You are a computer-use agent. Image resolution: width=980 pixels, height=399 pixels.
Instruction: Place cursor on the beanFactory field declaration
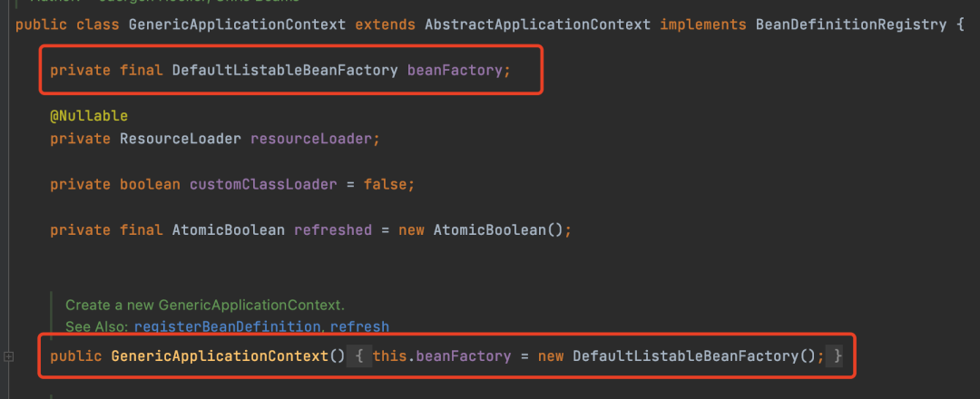pos(455,71)
